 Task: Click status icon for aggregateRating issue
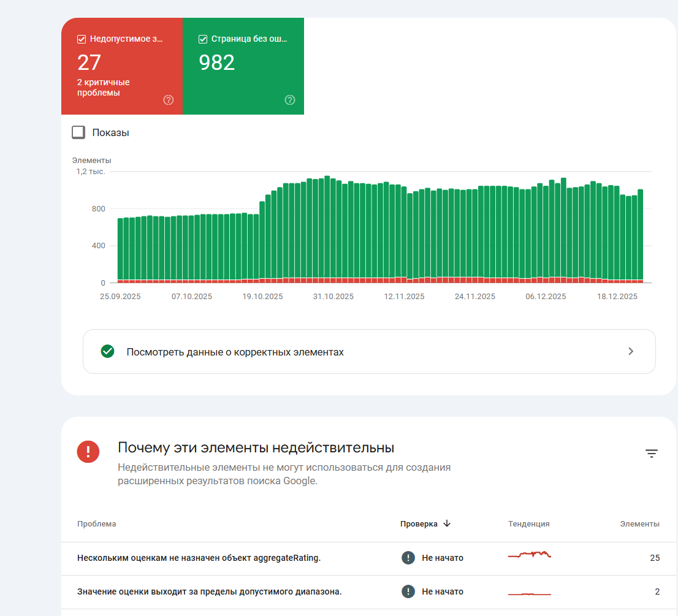[x=408, y=558]
